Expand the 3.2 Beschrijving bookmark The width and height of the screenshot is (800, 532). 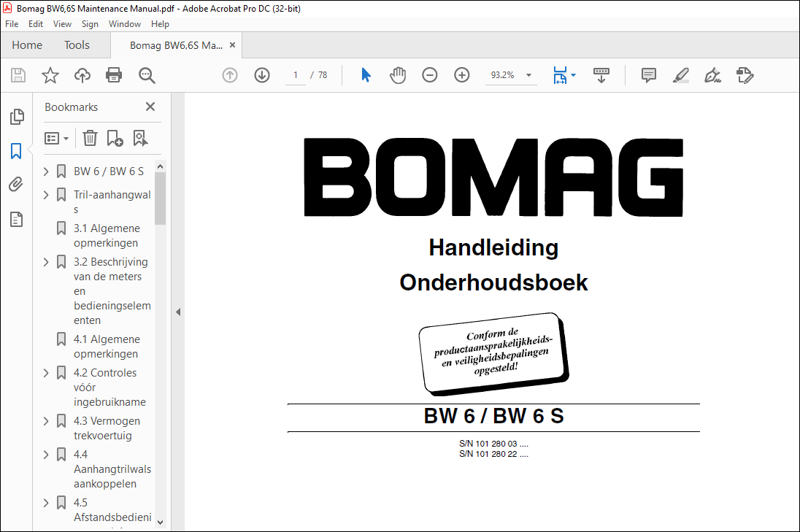click(x=46, y=262)
